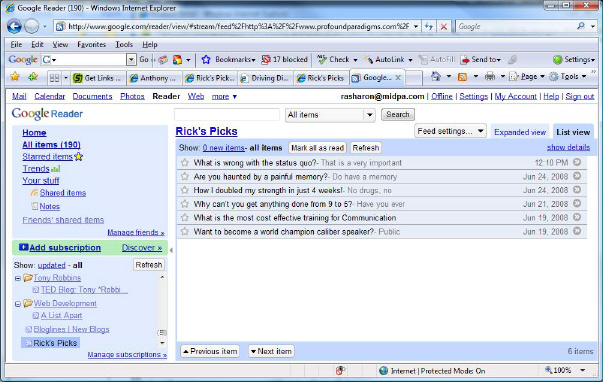Click the Search button
Screen dimensions: 603x382
(398, 115)
